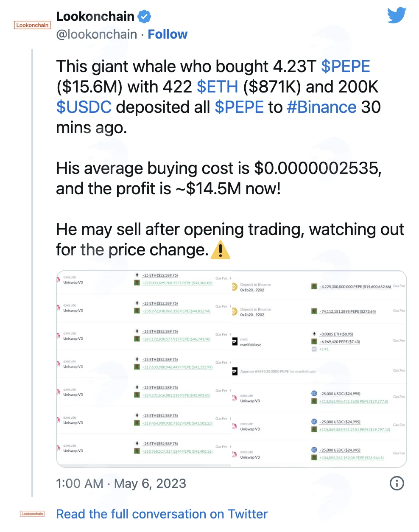This screenshot has height=532, width=419.
Task: Open the embedded transactions screenshot image
Action: tap(232, 369)
